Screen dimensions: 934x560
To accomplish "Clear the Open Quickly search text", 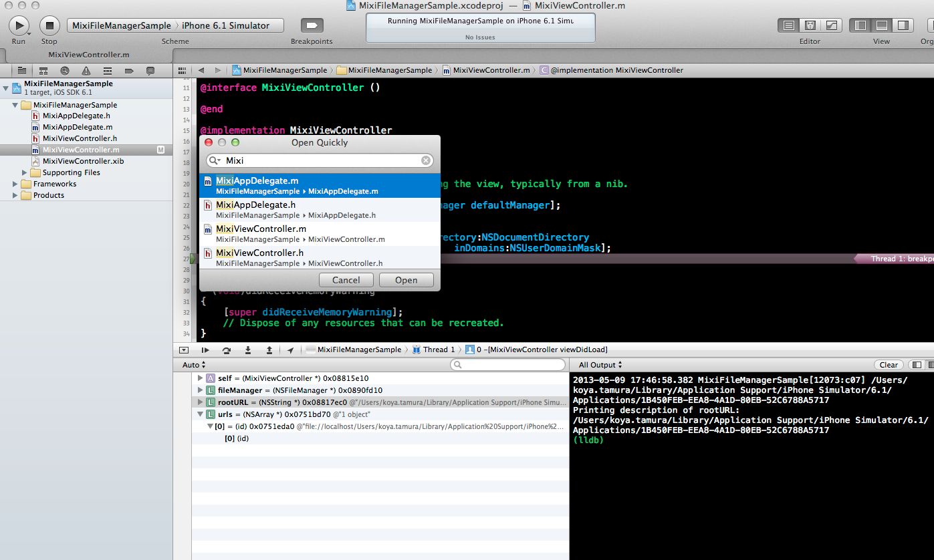I will click(x=426, y=160).
